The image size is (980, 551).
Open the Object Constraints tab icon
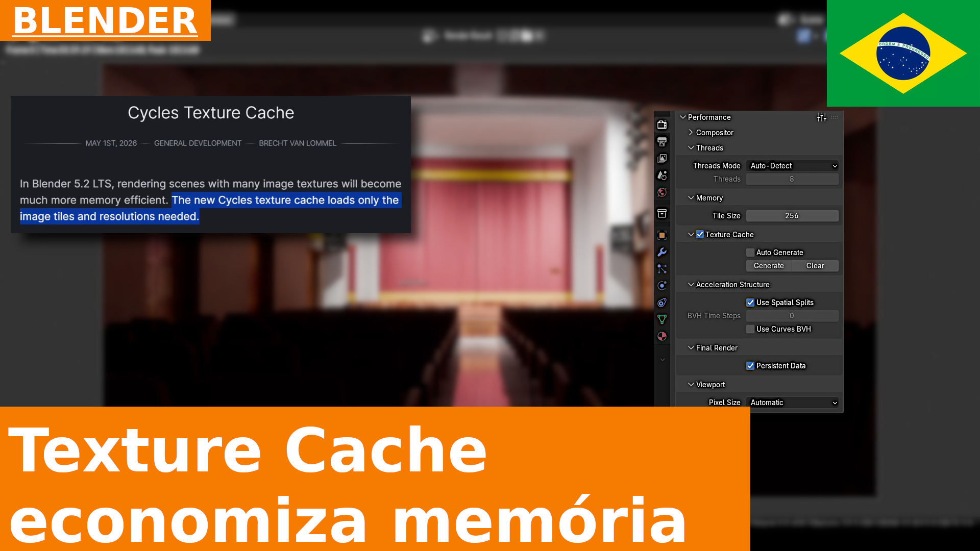tap(662, 303)
